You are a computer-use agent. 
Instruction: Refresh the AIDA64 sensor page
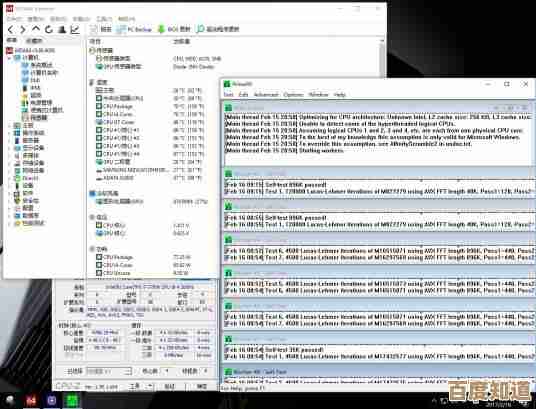tap(49, 30)
